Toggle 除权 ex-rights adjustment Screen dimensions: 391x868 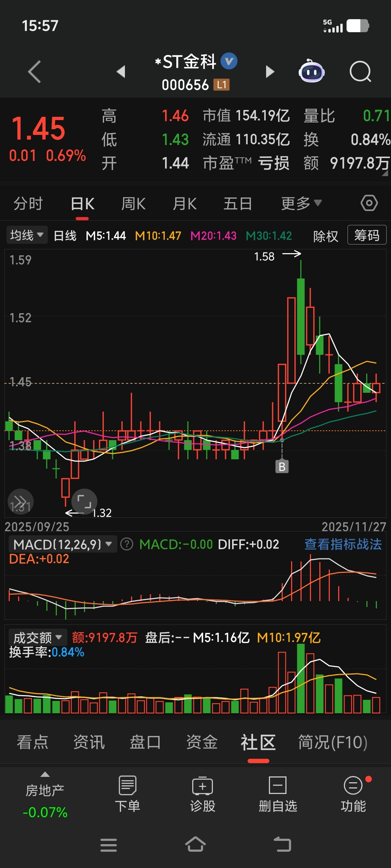326,236
